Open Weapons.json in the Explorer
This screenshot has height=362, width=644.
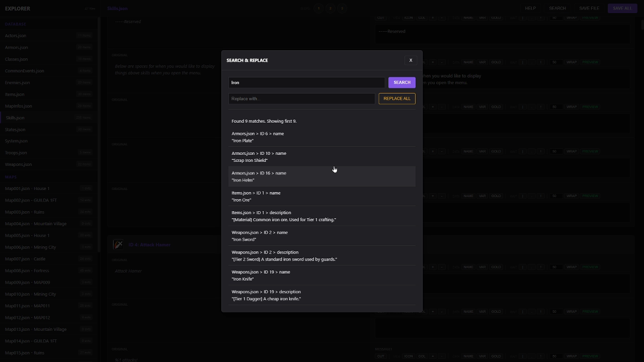(x=48, y=164)
